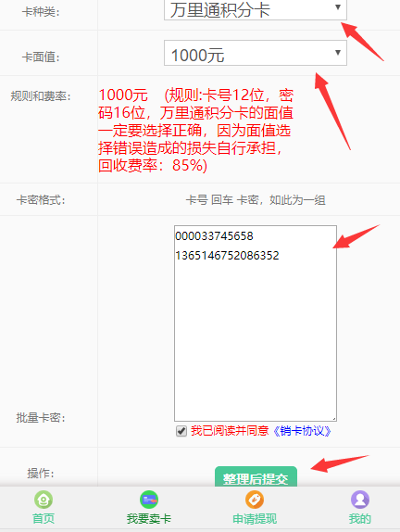400x532 pixels.
Task: Expand the 卡面值 dropdown arrow
Action: (x=338, y=53)
